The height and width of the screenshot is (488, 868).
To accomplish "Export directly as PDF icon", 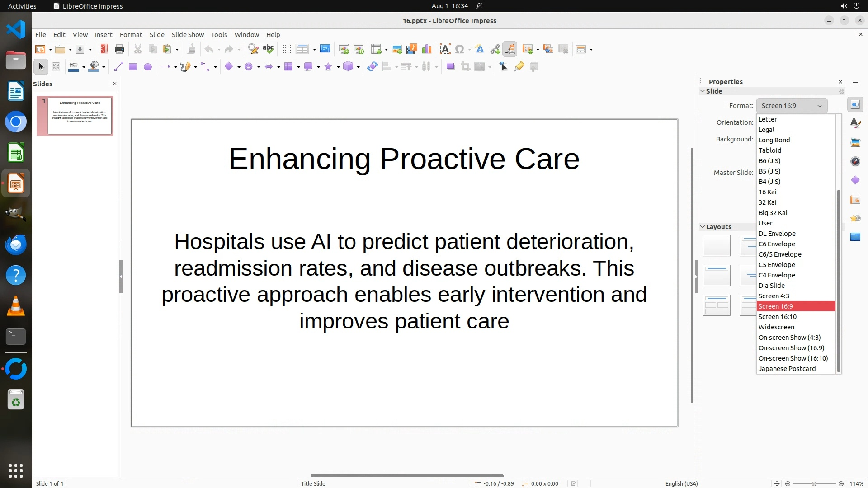I will pyautogui.click(x=104, y=49).
